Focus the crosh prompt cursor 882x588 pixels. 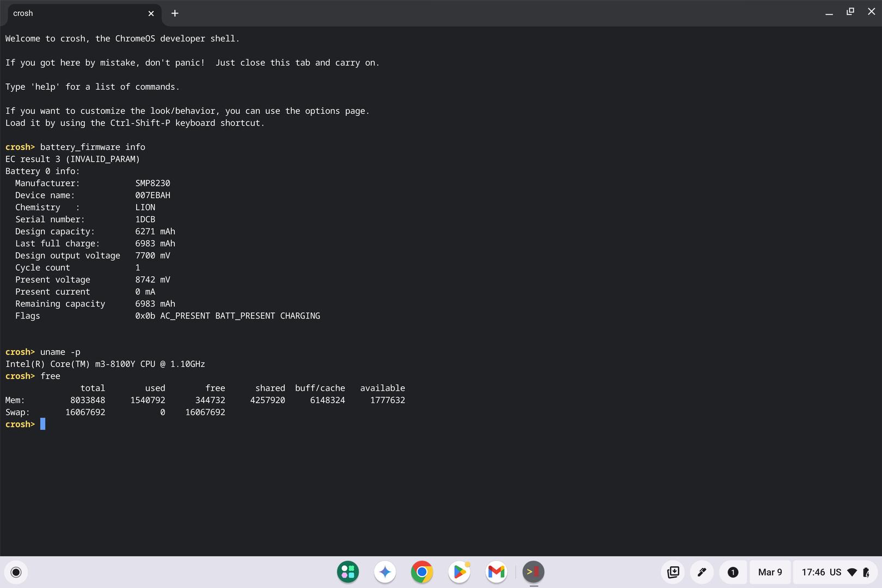[43, 424]
